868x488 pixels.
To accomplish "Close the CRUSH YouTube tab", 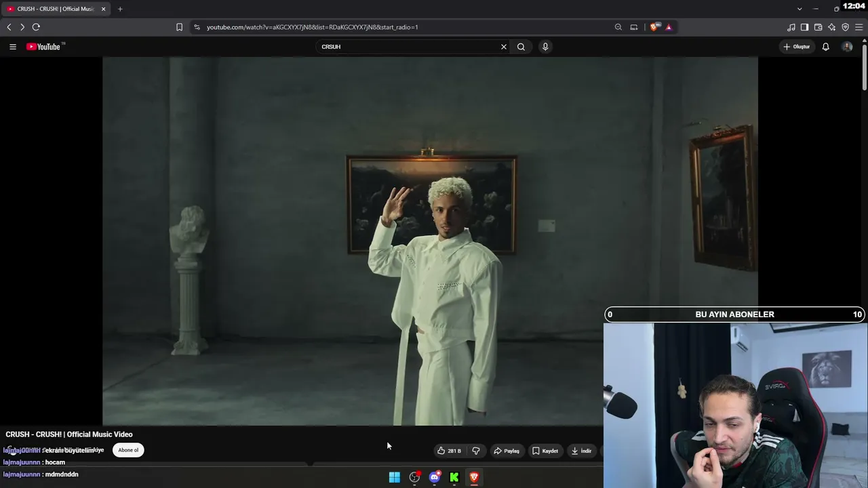I will 103,9.
